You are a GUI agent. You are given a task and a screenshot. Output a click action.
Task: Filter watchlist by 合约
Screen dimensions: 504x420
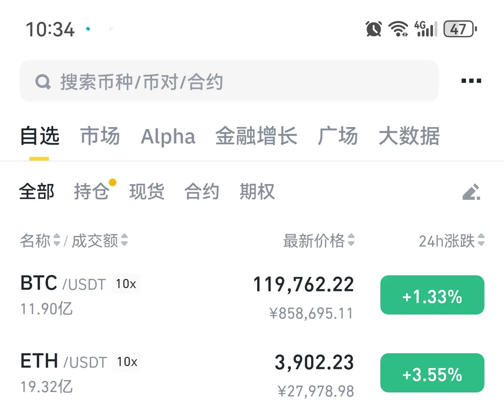pos(202,191)
